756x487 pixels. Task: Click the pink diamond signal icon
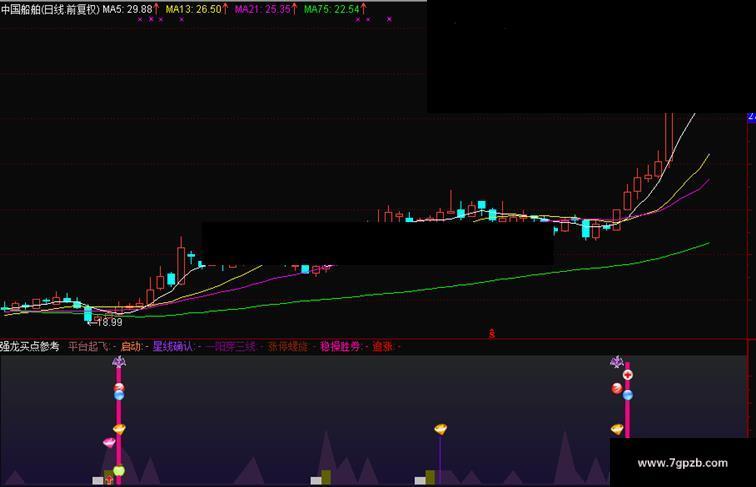pyautogui.click(x=109, y=442)
